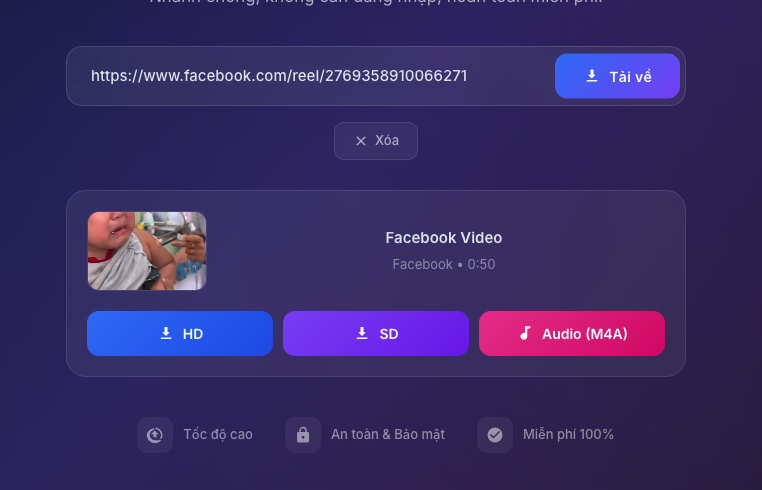Click the download arrow icon in Tài về
The height and width of the screenshot is (490, 762).
tap(591, 76)
